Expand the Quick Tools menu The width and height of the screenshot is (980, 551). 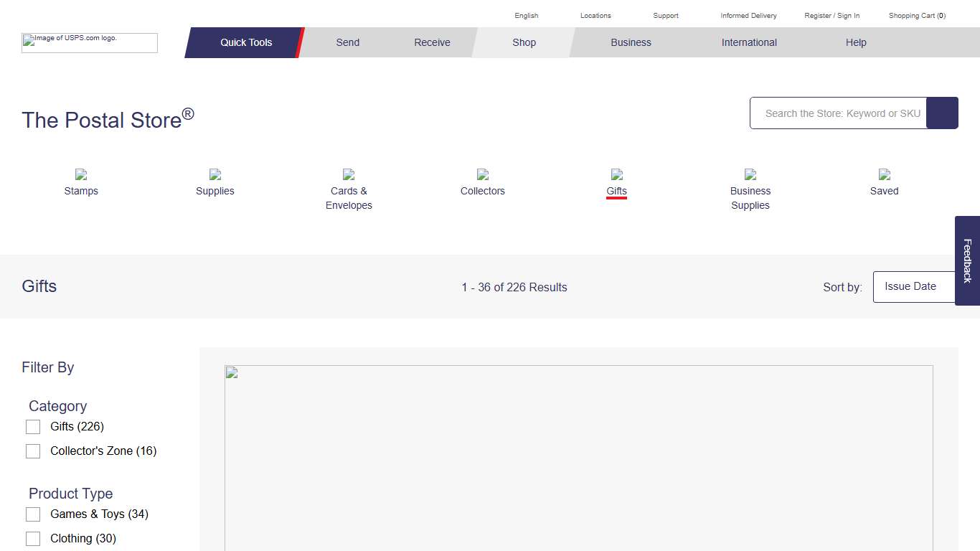tap(245, 42)
